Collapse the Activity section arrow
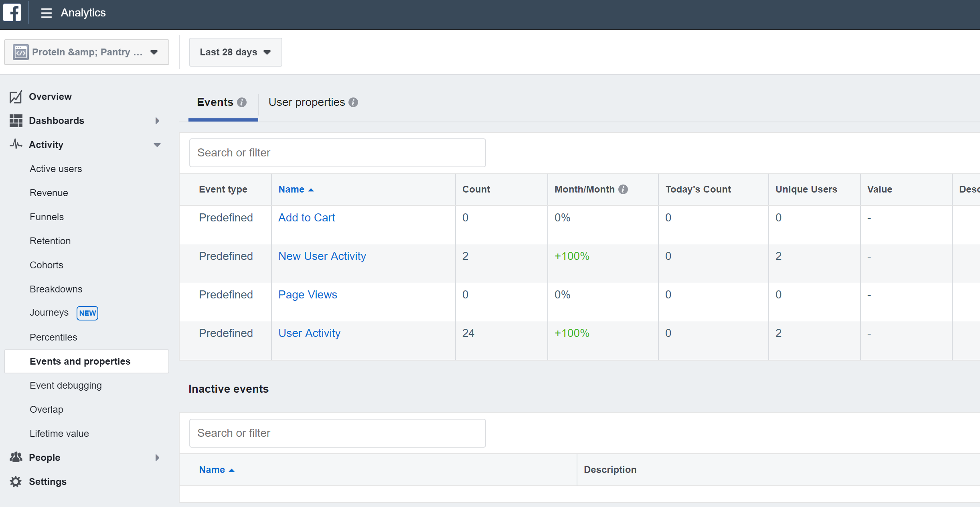The image size is (980, 507). (x=157, y=145)
